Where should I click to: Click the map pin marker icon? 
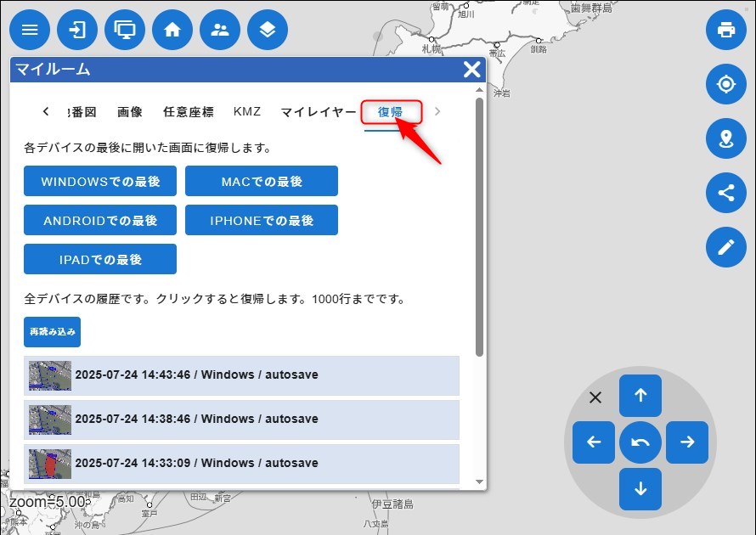(725, 139)
